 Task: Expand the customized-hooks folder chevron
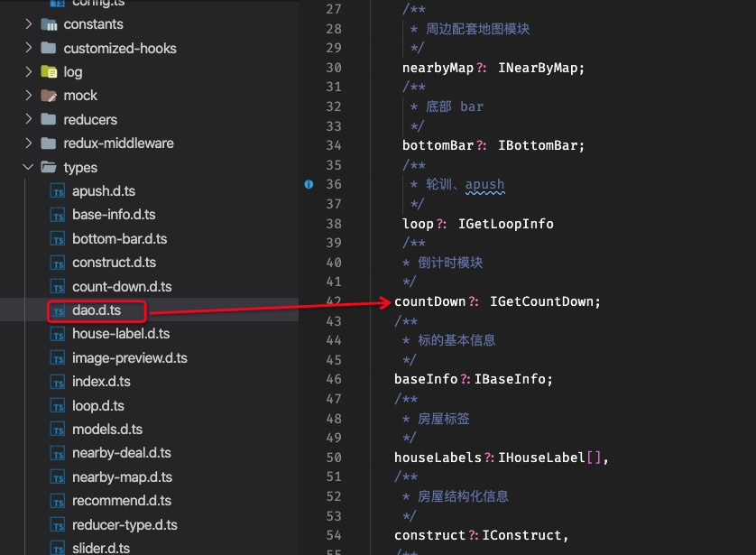pos(29,47)
